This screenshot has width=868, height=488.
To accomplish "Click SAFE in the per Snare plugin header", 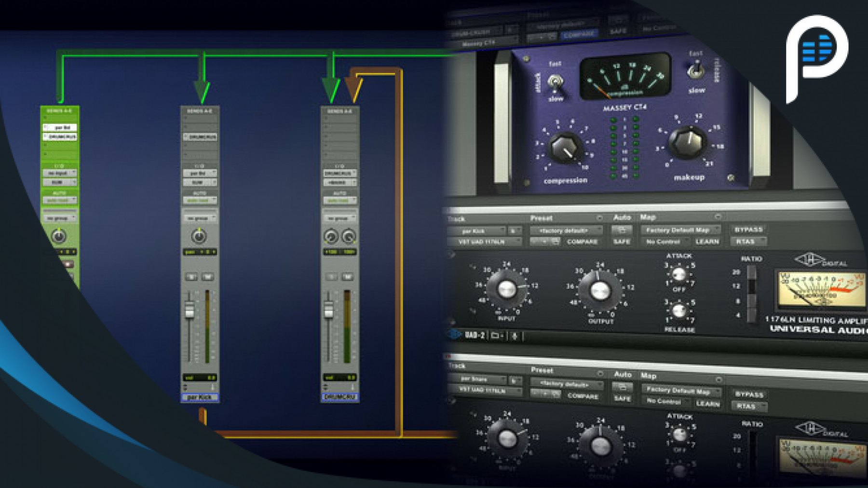I will click(622, 398).
